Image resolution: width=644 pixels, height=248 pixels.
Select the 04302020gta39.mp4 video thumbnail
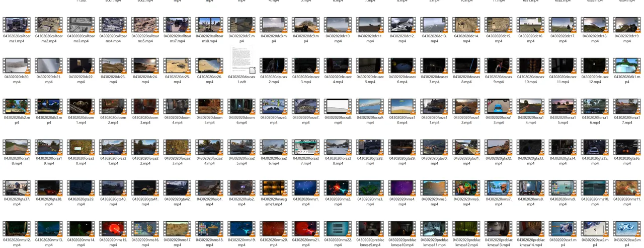point(81,188)
